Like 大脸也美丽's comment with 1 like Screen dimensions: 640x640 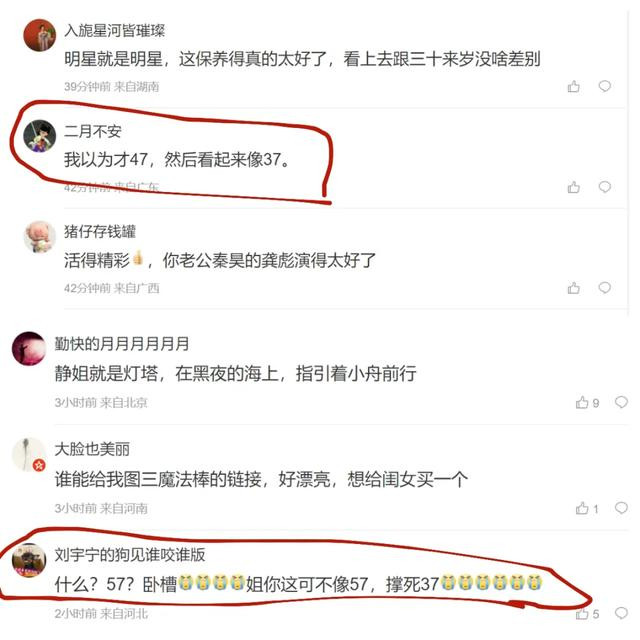[587, 509]
